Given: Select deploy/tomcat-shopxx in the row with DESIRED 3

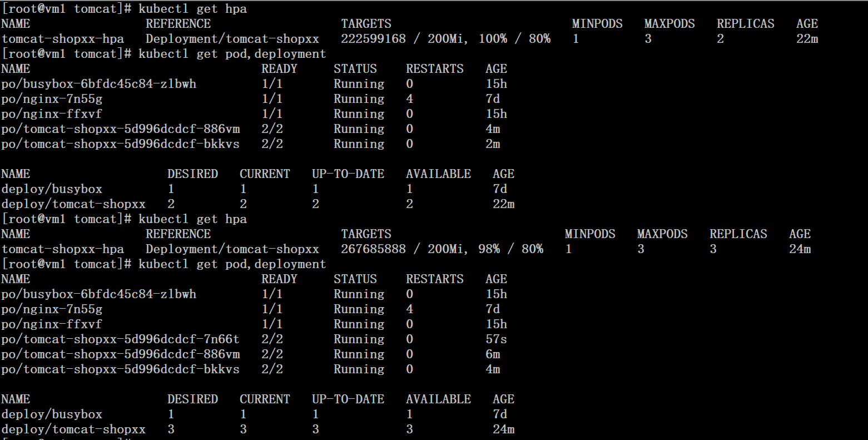Looking at the screenshot, I should [73, 429].
